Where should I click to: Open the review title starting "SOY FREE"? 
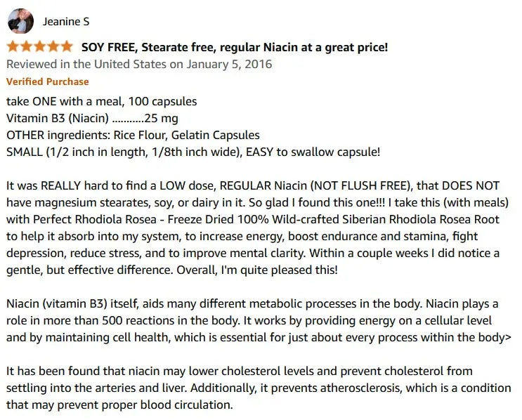(235, 48)
